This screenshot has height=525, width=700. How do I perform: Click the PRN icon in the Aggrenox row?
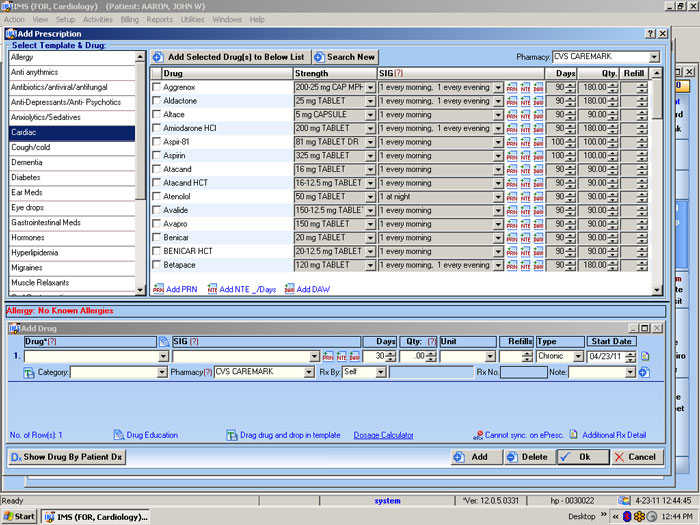click(512, 88)
